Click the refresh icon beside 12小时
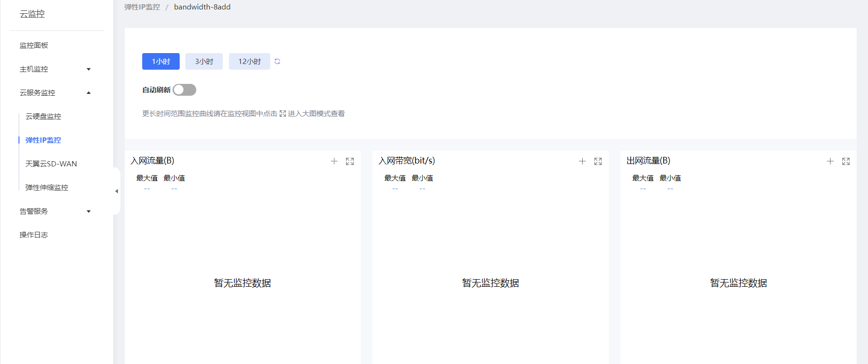 click(x=277, y=62)
